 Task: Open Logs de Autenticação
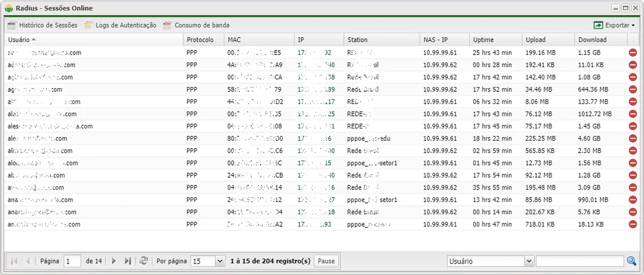[120, 25]
